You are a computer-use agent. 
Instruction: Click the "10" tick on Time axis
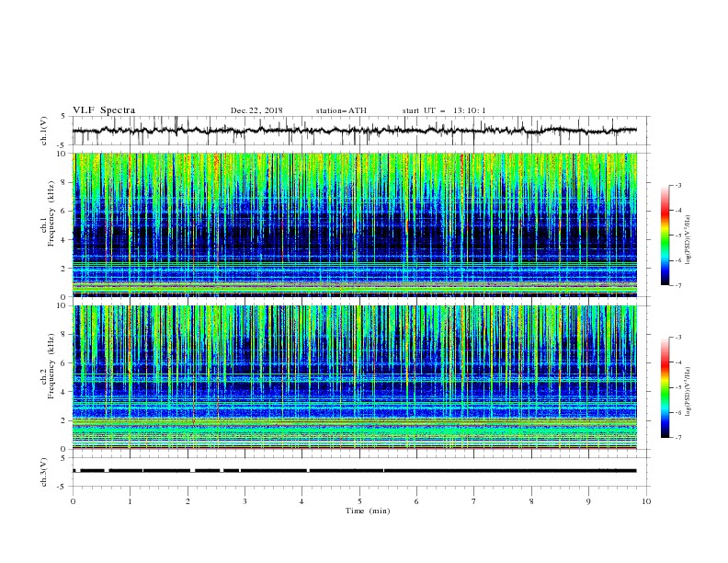(x=646, y=501)
